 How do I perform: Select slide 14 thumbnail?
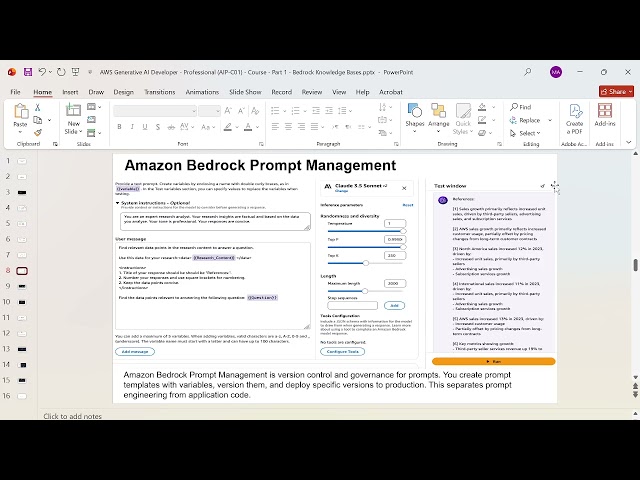pos(22,364)
